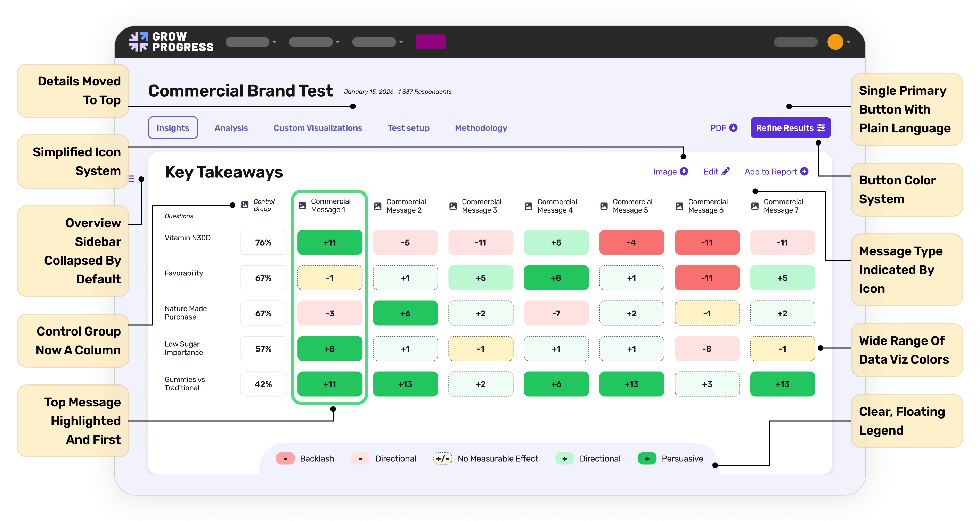The width and height of the screenshot is (980, 521).
Task: Click the Grow Progress logo icon
Action: (x=139, y=41)
